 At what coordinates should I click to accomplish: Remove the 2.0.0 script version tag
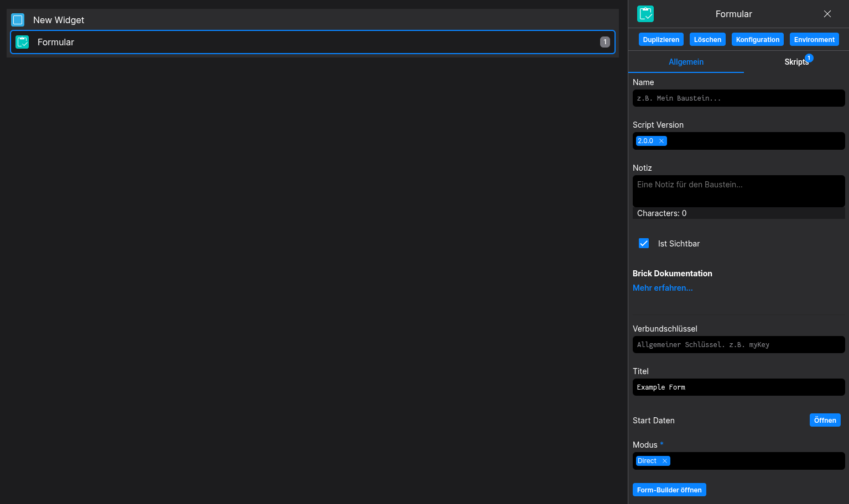[661, 141]
